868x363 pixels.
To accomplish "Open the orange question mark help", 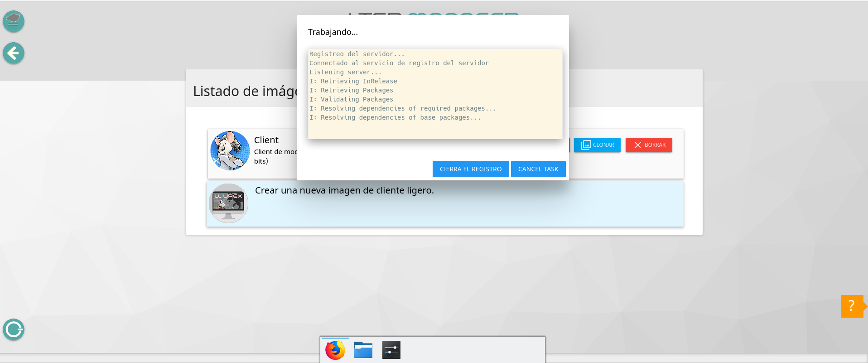I will 852,306.
